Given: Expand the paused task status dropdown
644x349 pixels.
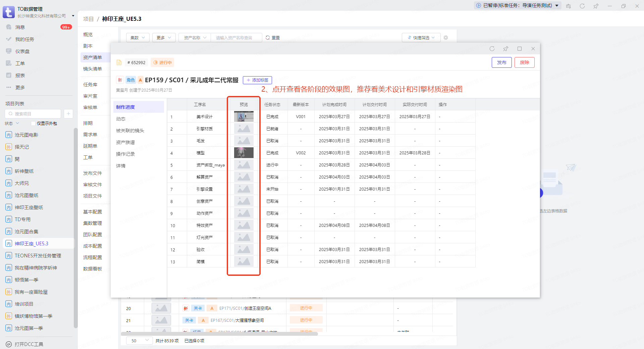Looking at the screenshot, I should (557, 5).
